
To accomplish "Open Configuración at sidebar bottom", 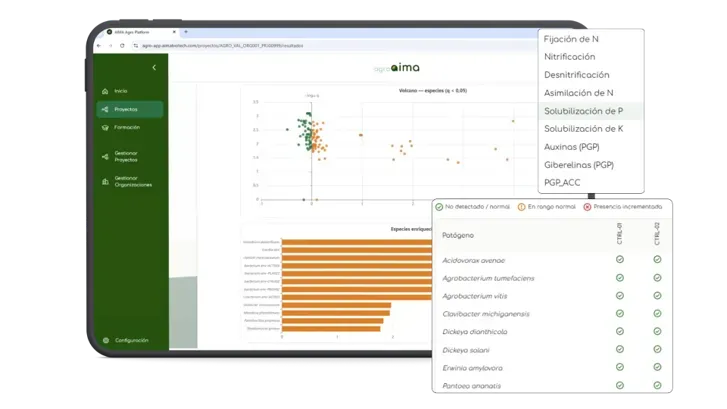I will point(130,340).
